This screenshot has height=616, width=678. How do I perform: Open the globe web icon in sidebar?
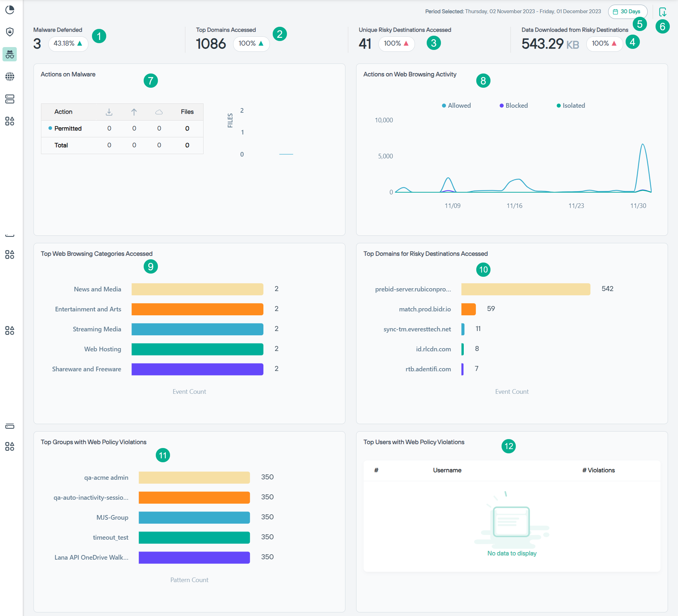click(x=10, y=77)
